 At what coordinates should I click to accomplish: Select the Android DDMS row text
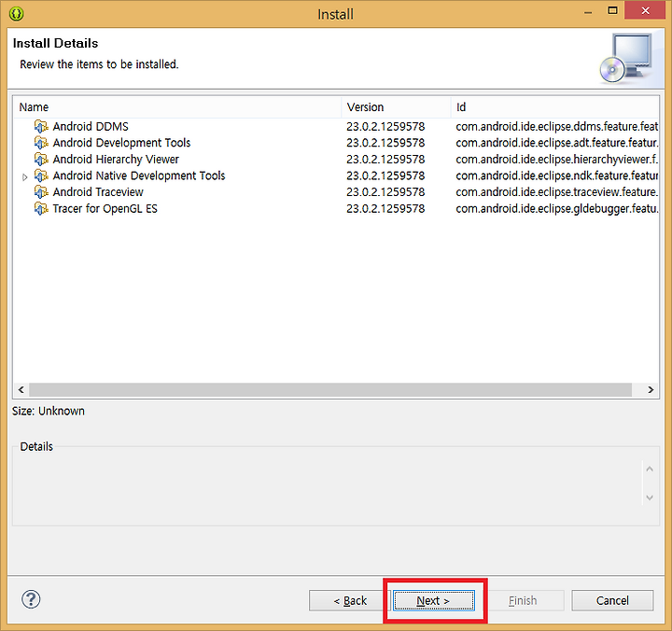pos(91,126)
